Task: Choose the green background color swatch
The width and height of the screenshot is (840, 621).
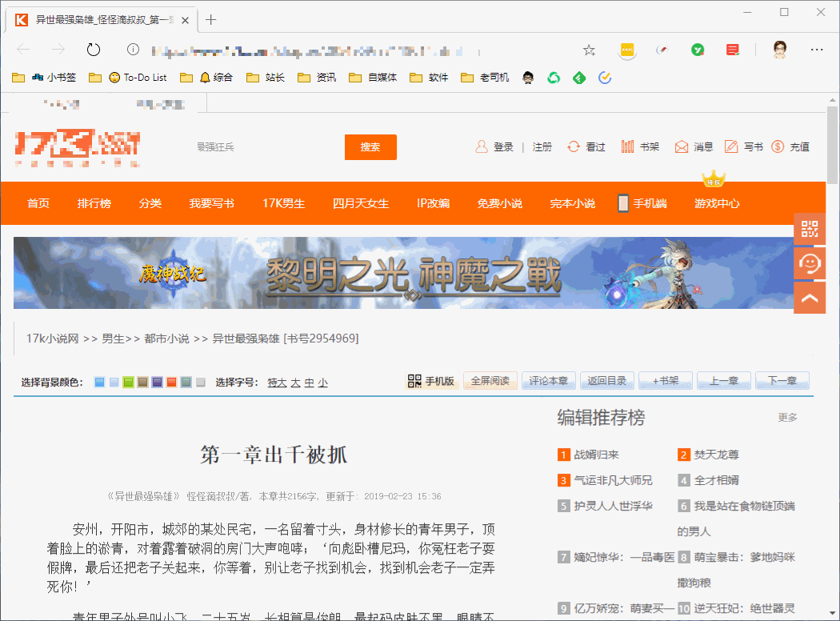Action: (x=128, y=383)
